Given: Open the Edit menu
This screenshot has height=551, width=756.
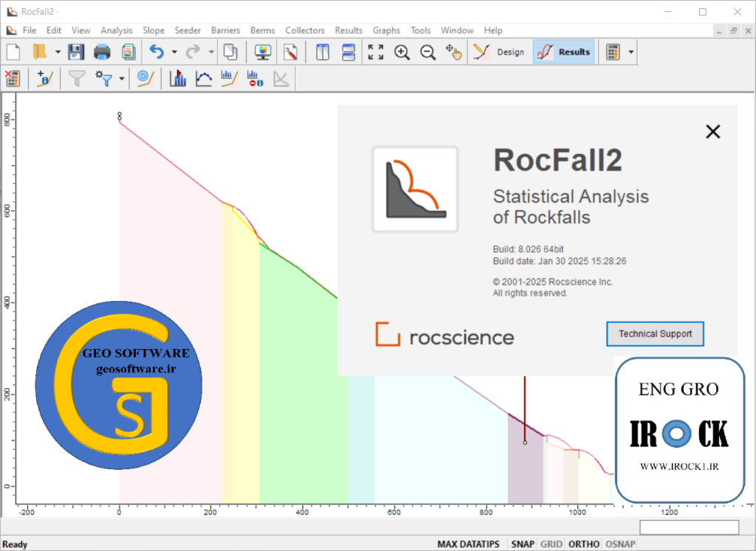Looking at the screenshot, I should [x=53, y=30].
